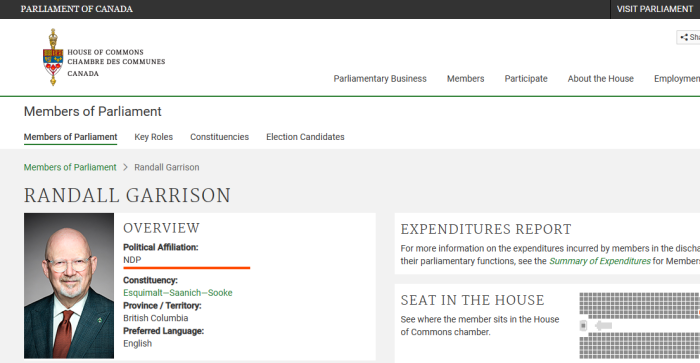This screenshot has width=700, height=363.
Task: Follow the Members of Parliament breadcrumb link
Action: (x=70, y=167)
